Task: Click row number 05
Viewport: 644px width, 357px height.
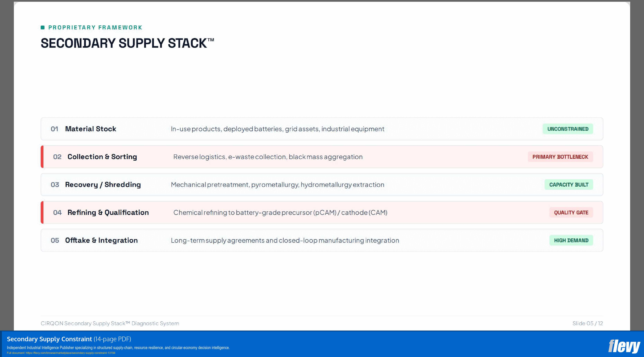Action: point(55,240)
